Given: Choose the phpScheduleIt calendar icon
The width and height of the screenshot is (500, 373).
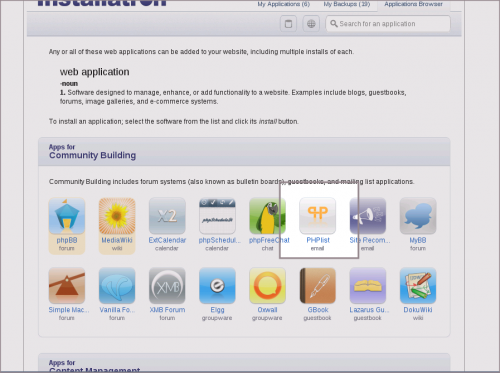Looking at the screenshot, I should 217,216.
